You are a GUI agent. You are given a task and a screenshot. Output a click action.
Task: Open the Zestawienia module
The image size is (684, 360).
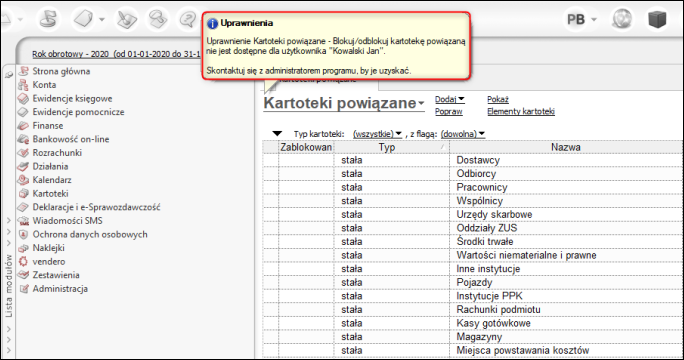coord(56,275)
